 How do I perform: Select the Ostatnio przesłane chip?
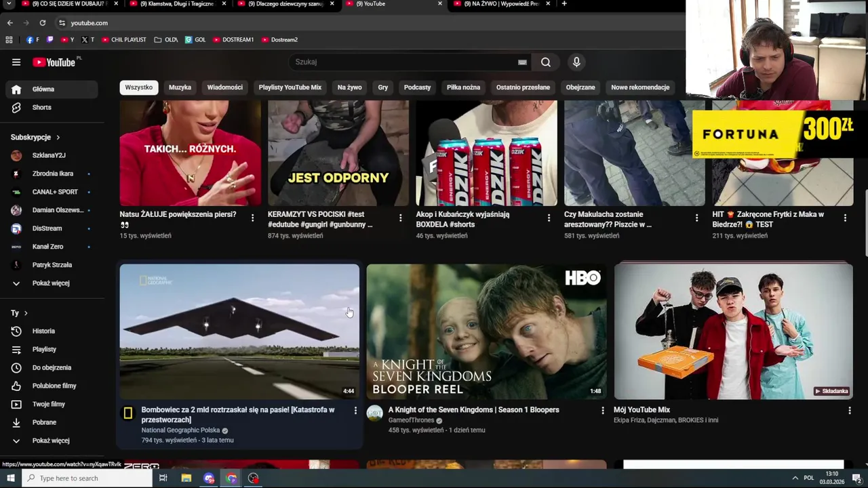coord(523,87)
